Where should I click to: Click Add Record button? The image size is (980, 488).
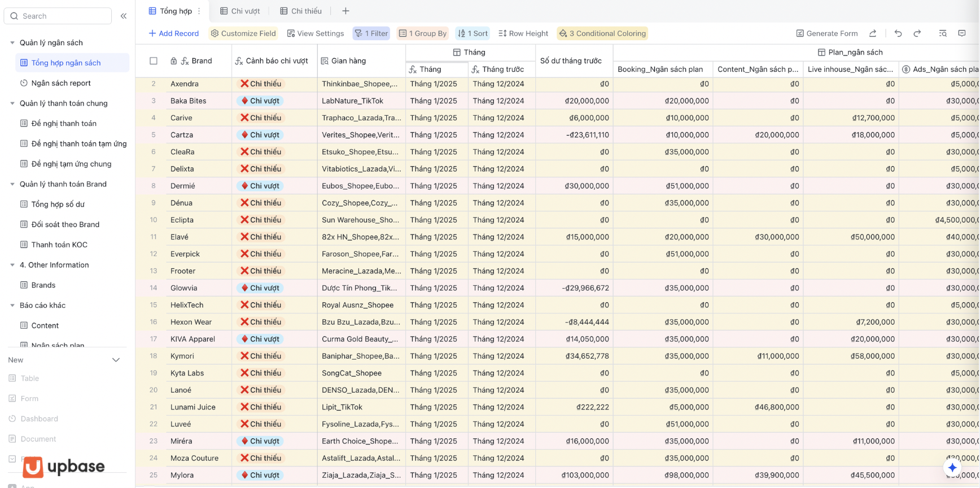click(x=173, y=33)
